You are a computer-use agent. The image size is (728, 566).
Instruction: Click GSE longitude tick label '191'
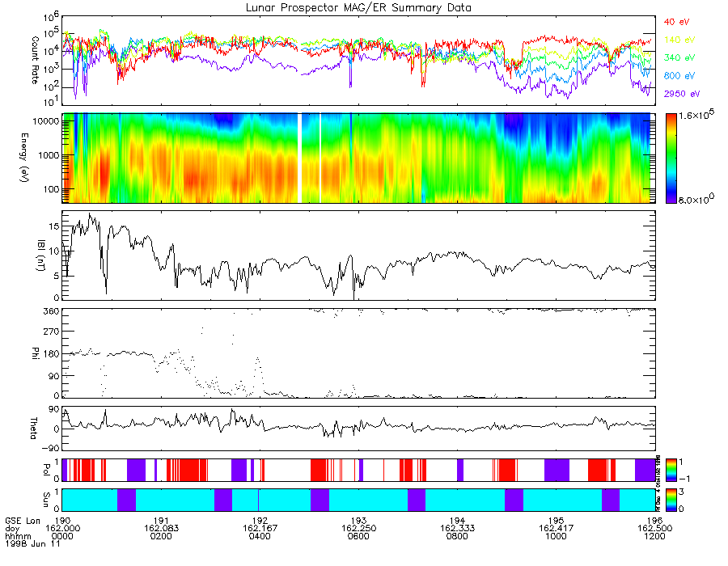pos(161,521)
